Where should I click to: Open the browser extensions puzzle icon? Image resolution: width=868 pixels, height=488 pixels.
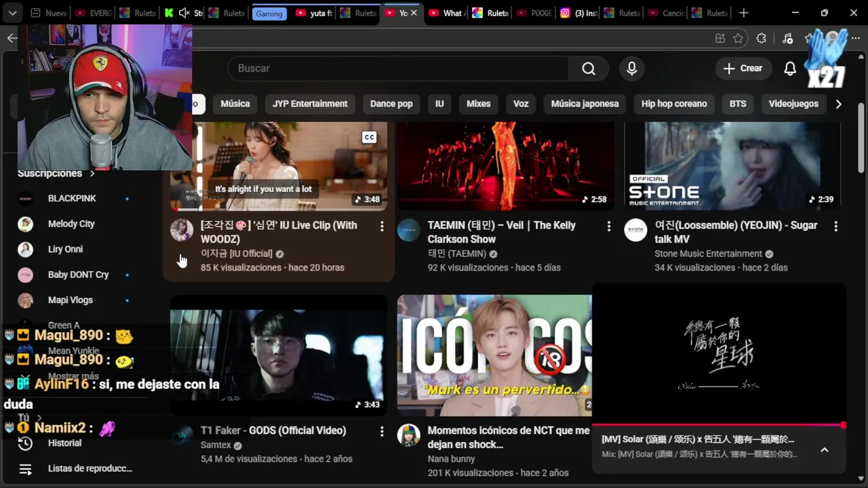(761, 39)
